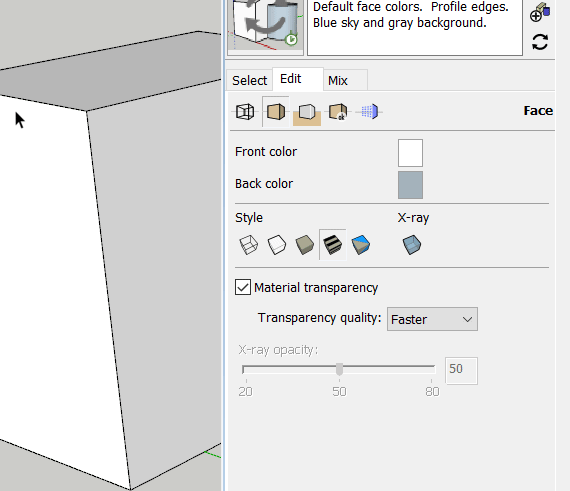Update style with changes icon
The width and height of the screenshot is (570, 491).
pyautogui.click(x=540, y=42)
